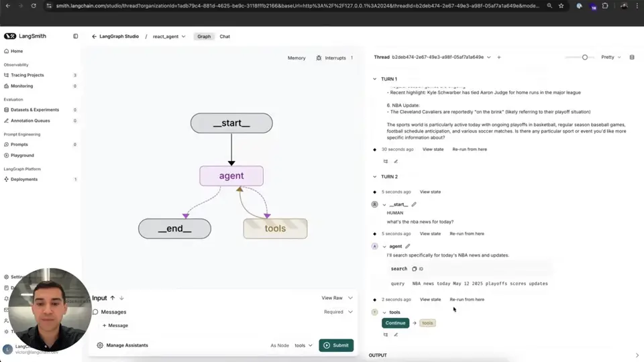The image size is (644, 362).
Task: Click the edit pencil under Turn 1 response
Action: (x=396, y=162)
